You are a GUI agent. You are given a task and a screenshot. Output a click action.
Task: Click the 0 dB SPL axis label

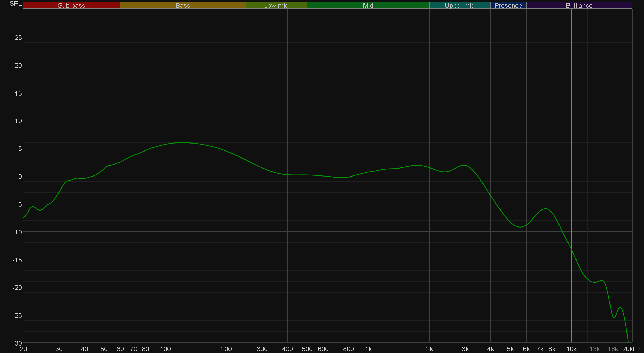(x=20, y=176)
